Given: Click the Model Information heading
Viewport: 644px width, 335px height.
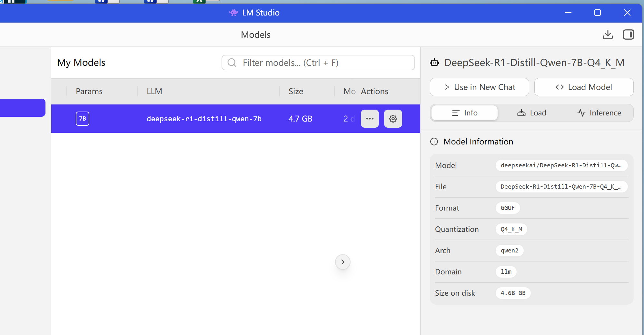Looking at the screenshot, I should point(478,142).
